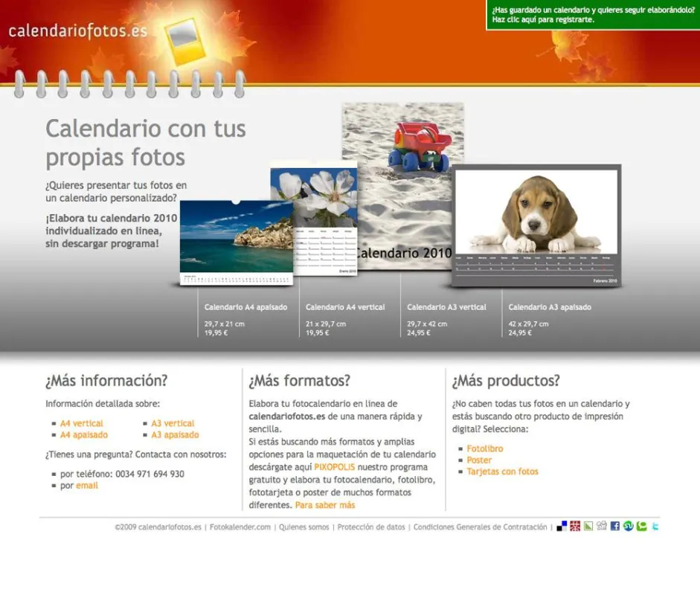Click the '¿Más productos?' heading

click(x=506, y=381)
